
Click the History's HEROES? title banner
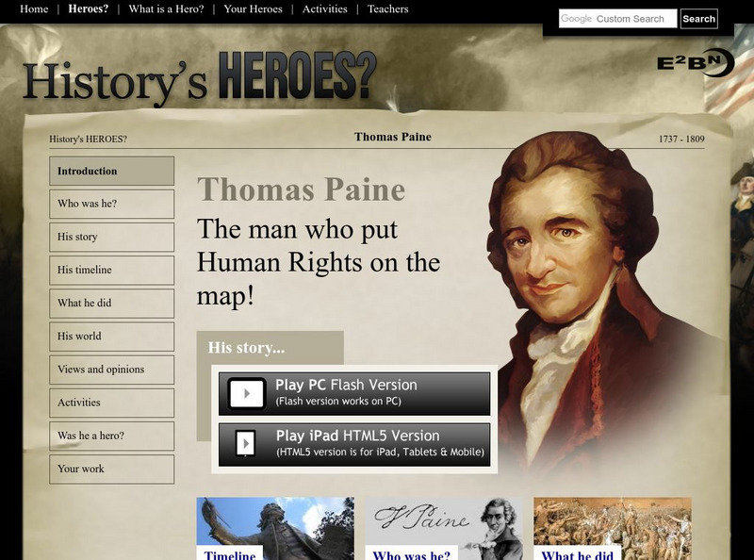click(x=199, y=78)
